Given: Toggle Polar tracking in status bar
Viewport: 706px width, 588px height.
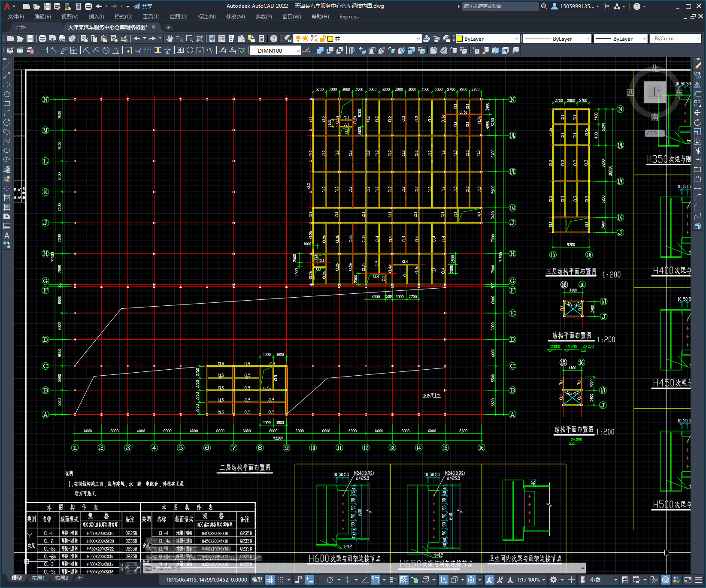Looking at the screenshot, I should coord(330,580).
